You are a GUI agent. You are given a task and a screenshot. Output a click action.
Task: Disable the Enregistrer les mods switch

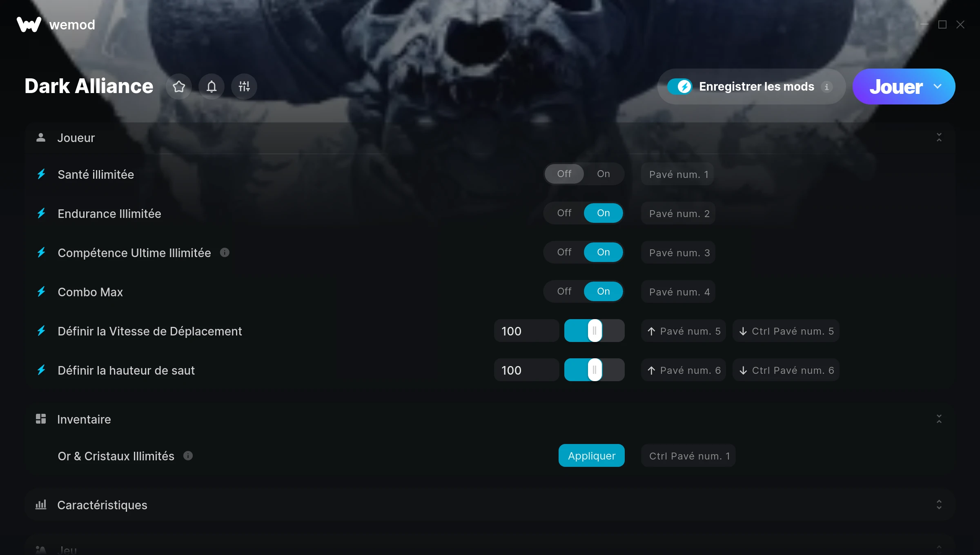(x=680, y=87)
